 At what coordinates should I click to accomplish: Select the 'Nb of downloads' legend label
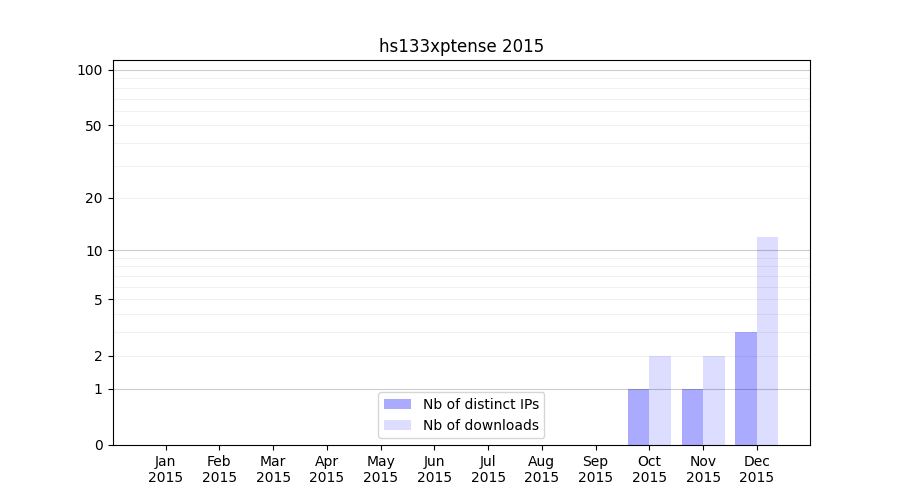[x=481, y=425]
